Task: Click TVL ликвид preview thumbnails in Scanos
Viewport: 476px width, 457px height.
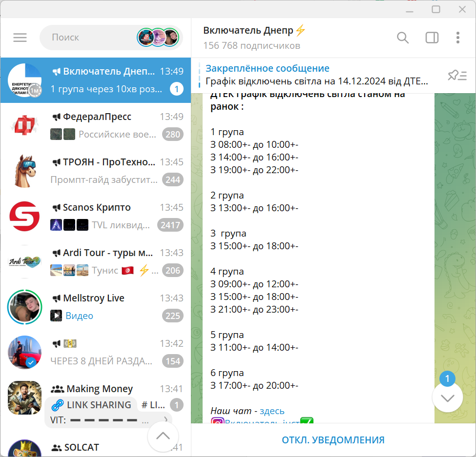Action: click(x=69, y=225)
